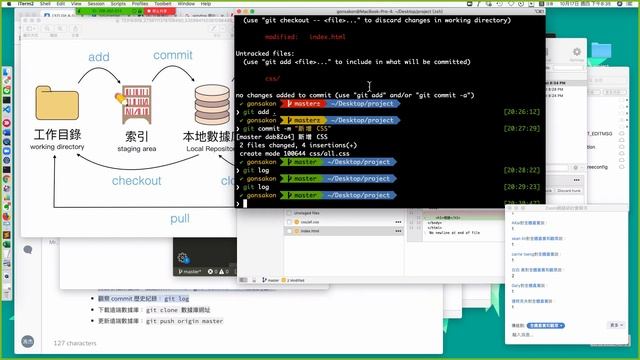The width and height of the screenshot is (640, 360).
Task: Open Google Chrome from the dock
Action: pos(7,179)
